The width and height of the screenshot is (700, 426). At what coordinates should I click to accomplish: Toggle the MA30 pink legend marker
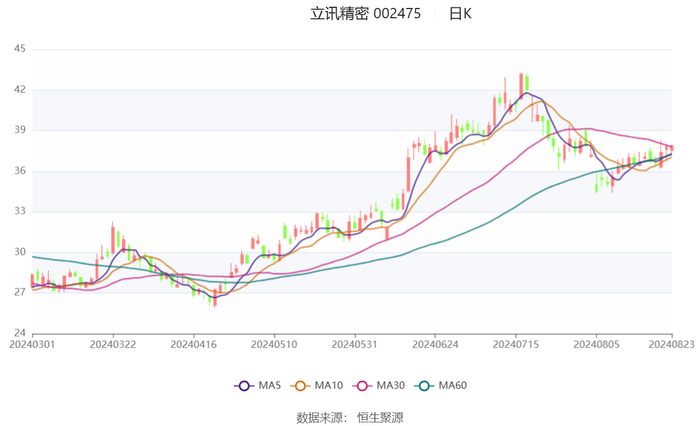[362, 386]
